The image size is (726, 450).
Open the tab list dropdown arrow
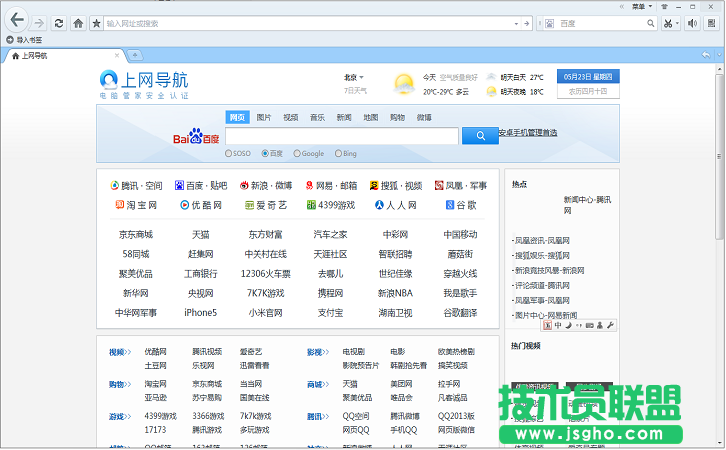(719, 55)
